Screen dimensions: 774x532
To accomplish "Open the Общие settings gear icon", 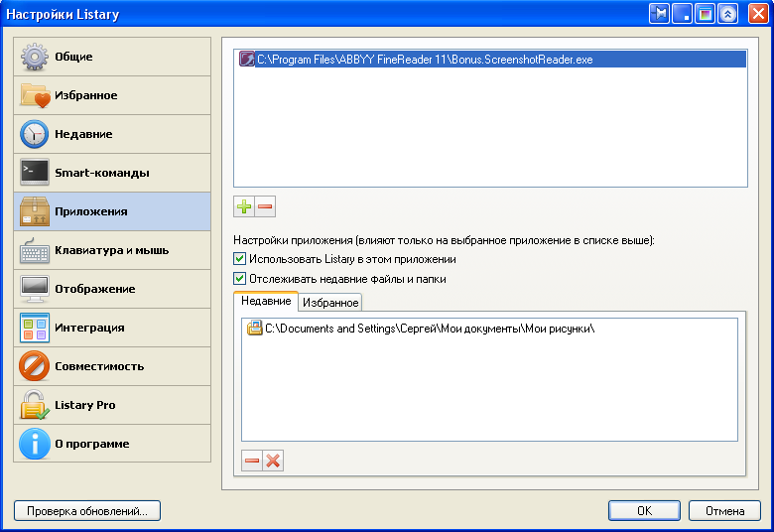I will [x=34, y=57].
